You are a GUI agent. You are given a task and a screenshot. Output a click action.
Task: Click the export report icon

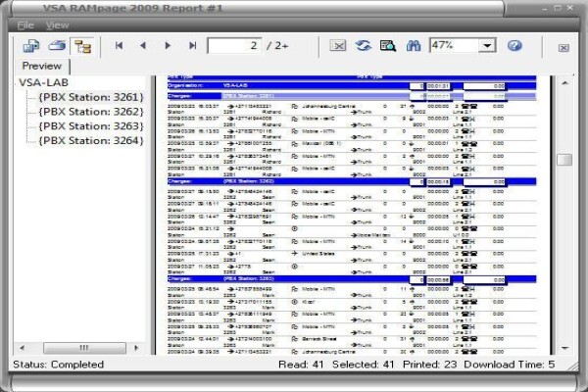coord(31,46)
